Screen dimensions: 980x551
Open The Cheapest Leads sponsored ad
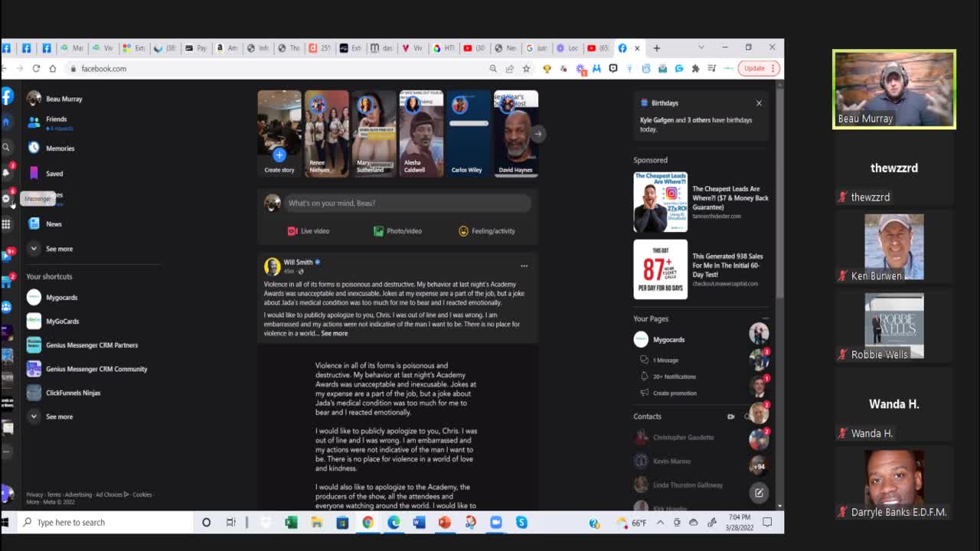point(701,202)
